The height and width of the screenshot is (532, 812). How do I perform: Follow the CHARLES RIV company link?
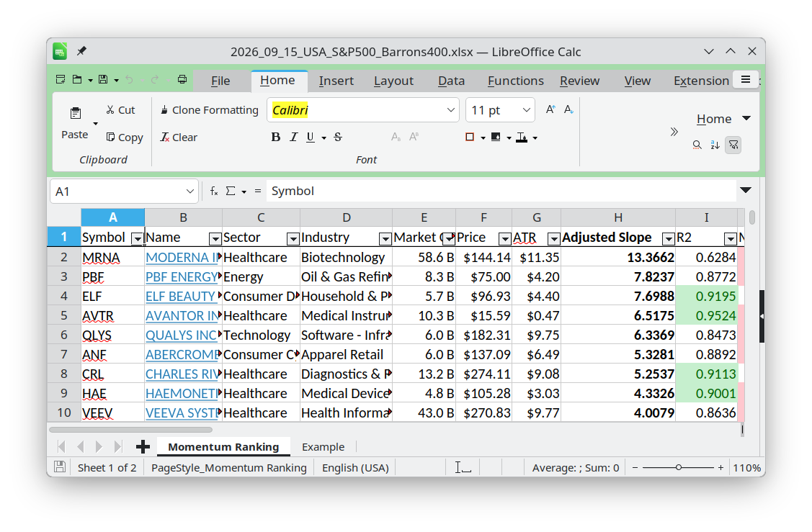point(182,374)
